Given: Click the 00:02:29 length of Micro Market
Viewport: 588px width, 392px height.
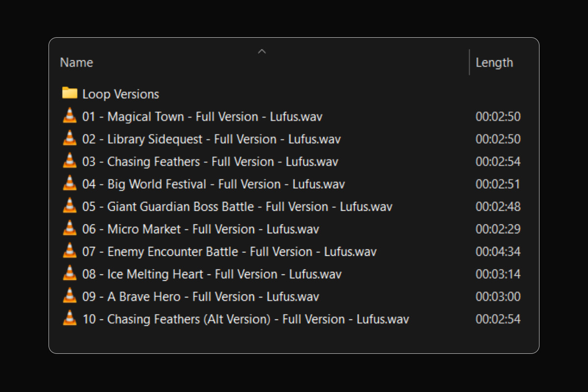Looking at the screenshot, I should point(498,229).
